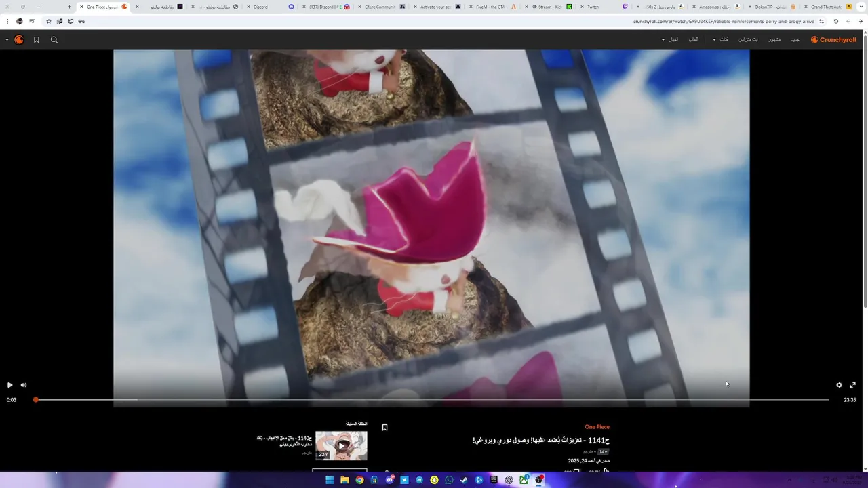Open the One Piece series link

coord(597,427)
